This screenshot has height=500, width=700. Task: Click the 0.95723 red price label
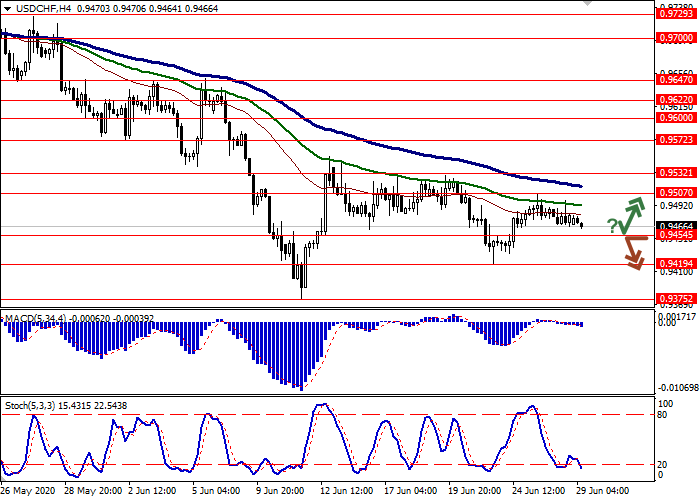tap(674, 140)
